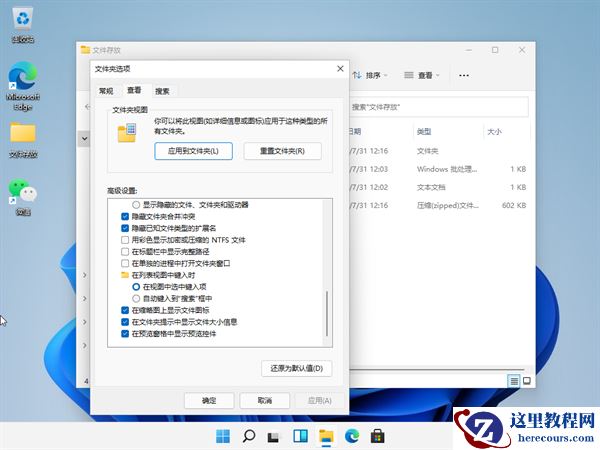This screenshot has width=600, height=450.
Task: Close the 文件夹选项 dialog
Action: point(340,68)
